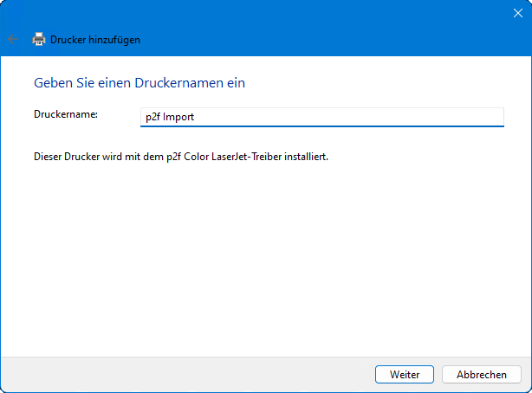The height and width of the screenshot is (393, 532).
Task: Place cursor in empty right part of name field
Action: 390,116
